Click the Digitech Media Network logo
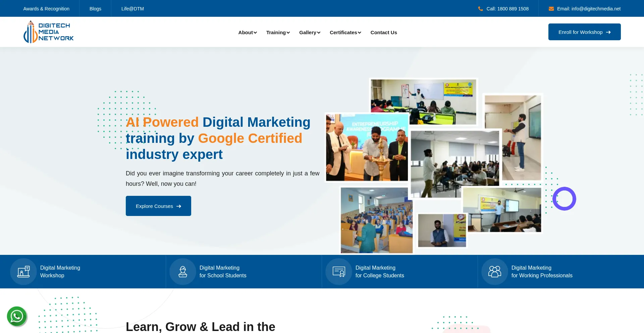The width and height of the screenshot is (644, 333). (49, 32)
